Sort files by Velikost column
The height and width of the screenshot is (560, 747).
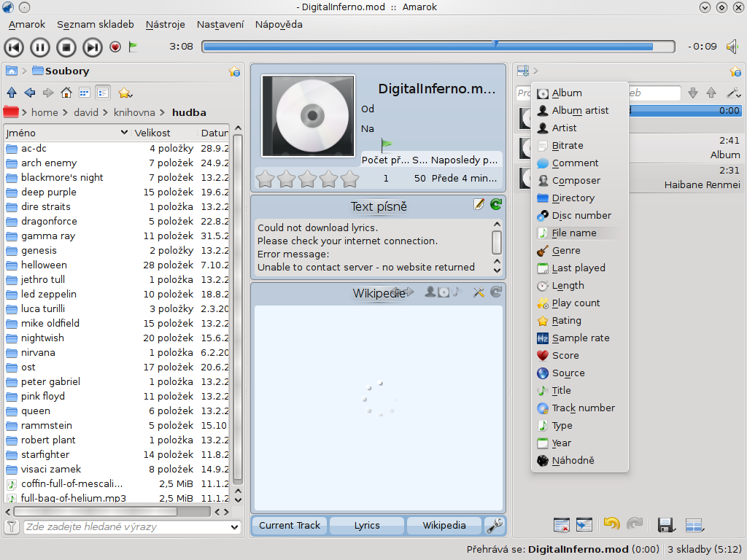pyautogui.click(x=164, y=133)
